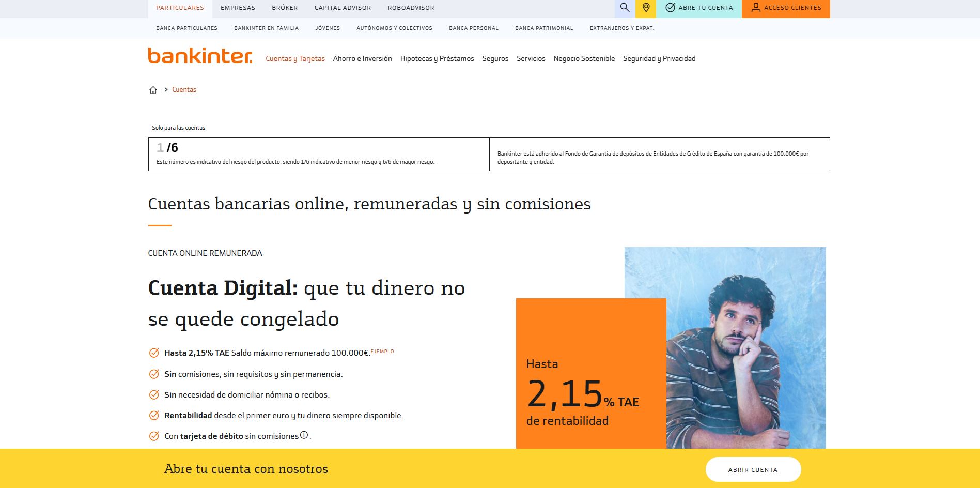
Task: Open the Seguros menu item
Action: pyautogui.click(x=495, y=59)
